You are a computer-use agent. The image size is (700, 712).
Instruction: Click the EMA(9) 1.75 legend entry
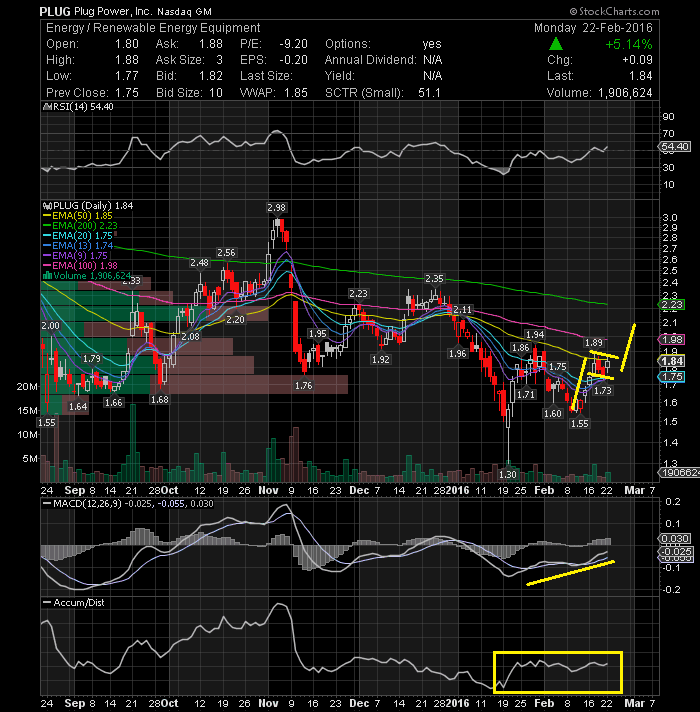(x=75, y=256)
